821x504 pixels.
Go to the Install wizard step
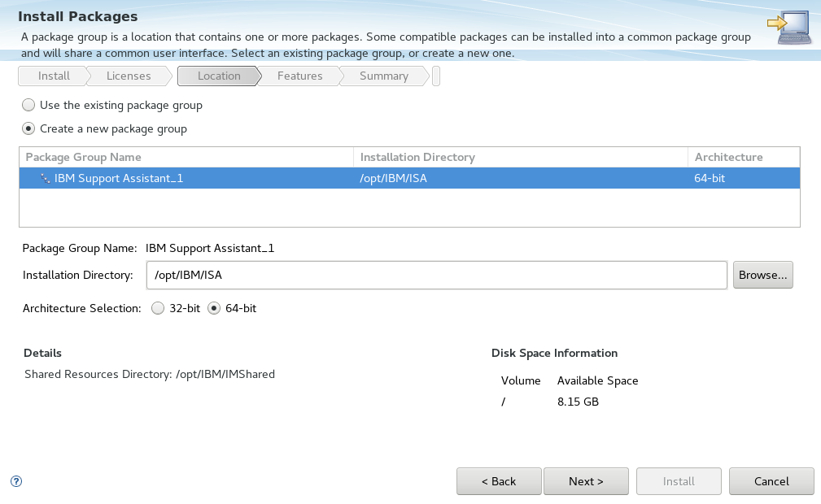coord(54,76)
